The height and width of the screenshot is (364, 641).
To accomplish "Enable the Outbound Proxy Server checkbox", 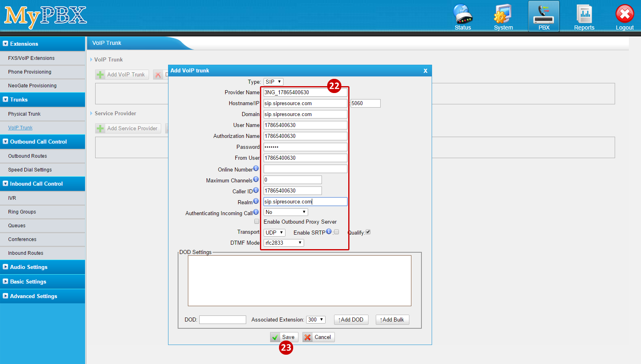I will coord(257,222).
